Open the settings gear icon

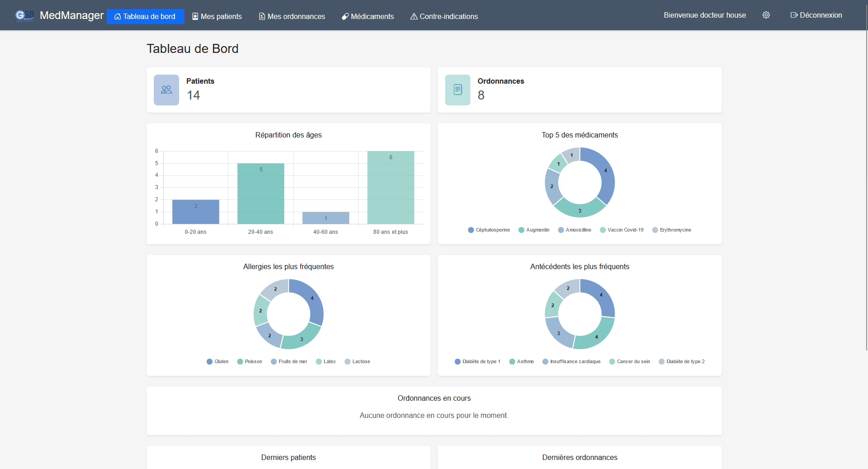tap(766, 15)
